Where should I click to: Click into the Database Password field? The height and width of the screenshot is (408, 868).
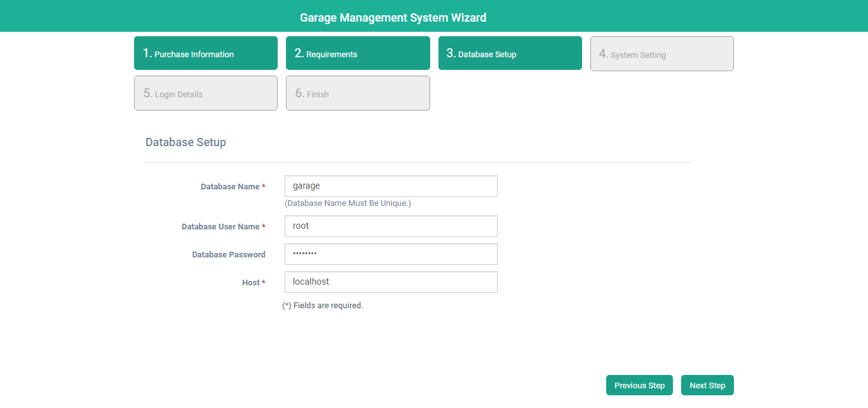[391, 254]
